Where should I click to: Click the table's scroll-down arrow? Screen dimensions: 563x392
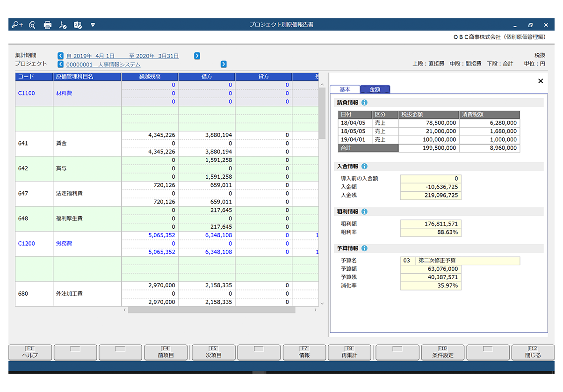322,303
